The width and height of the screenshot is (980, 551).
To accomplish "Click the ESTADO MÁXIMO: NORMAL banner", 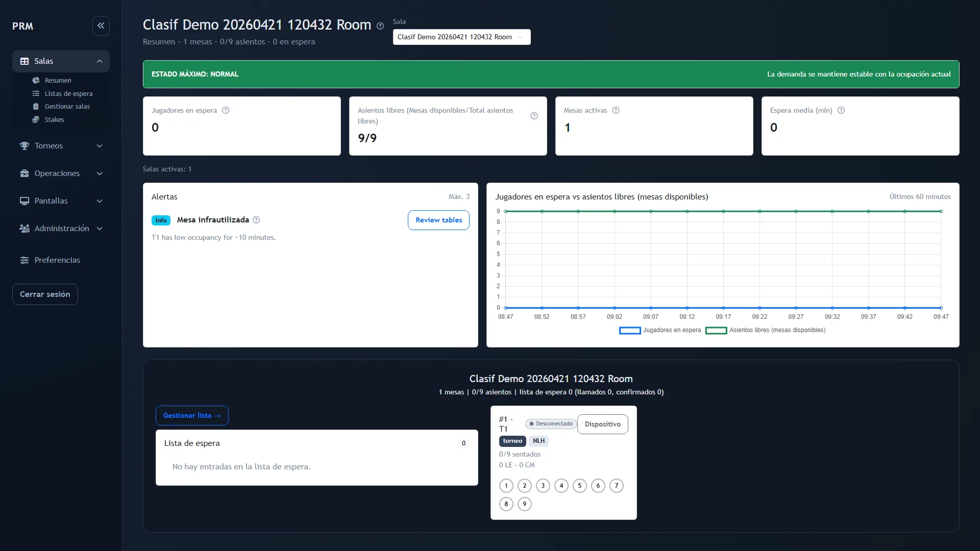I will (x=551, y=74).
